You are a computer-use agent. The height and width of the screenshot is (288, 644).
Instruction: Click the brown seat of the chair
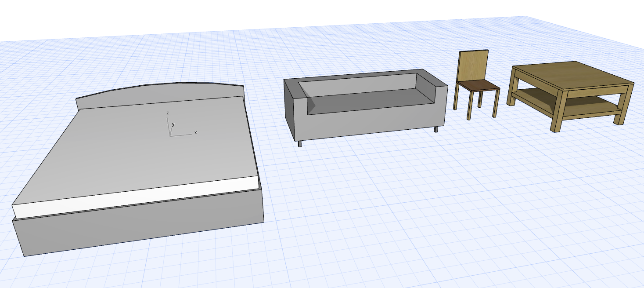(479, 85)
